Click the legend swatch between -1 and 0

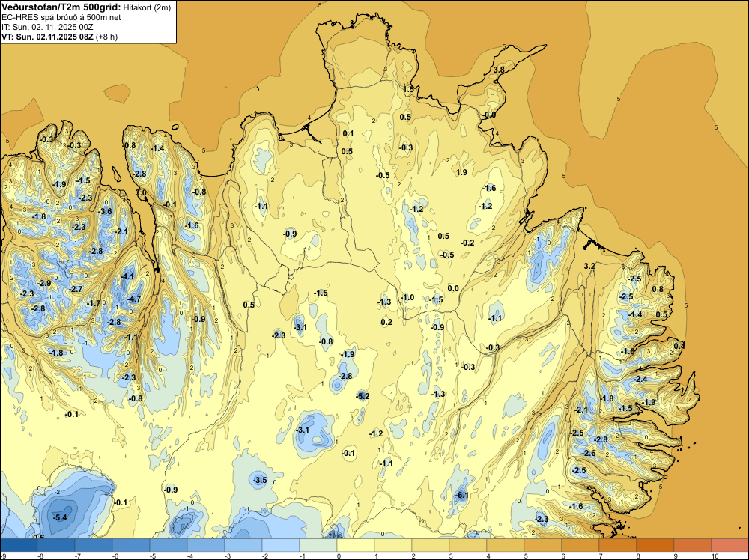pos(318,545)
